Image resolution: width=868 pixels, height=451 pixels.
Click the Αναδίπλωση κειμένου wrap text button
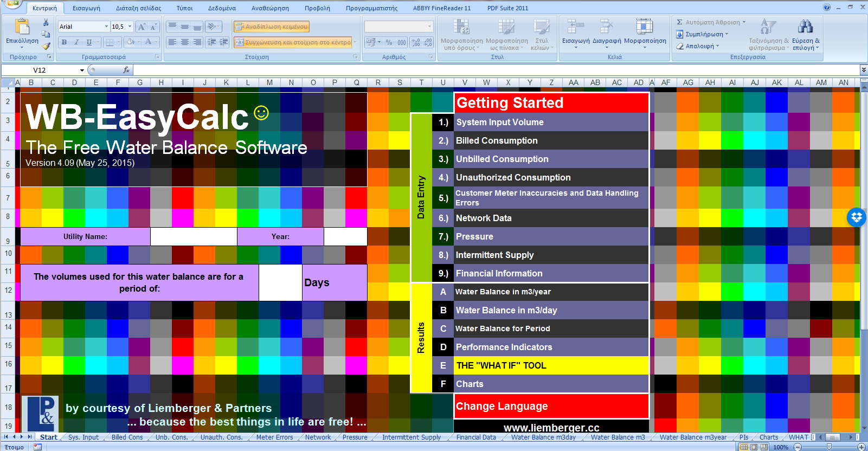pyautogui.click(x=271, y=27)
